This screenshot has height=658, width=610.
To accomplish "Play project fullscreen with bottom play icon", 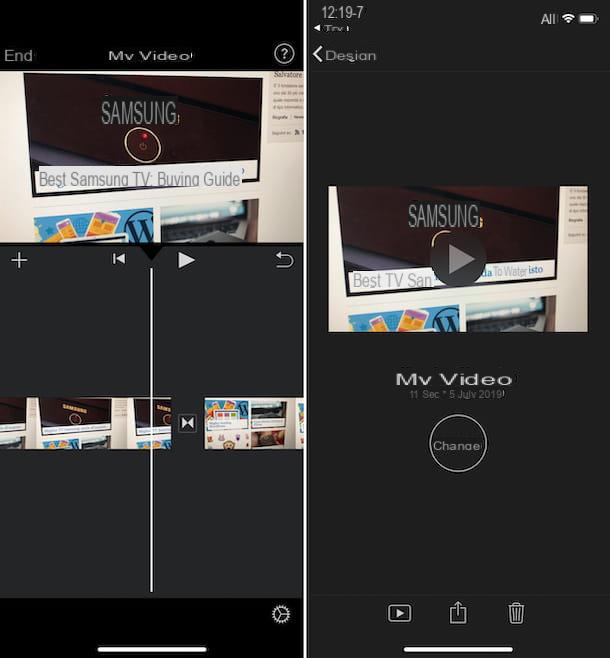I will (399, 614).
